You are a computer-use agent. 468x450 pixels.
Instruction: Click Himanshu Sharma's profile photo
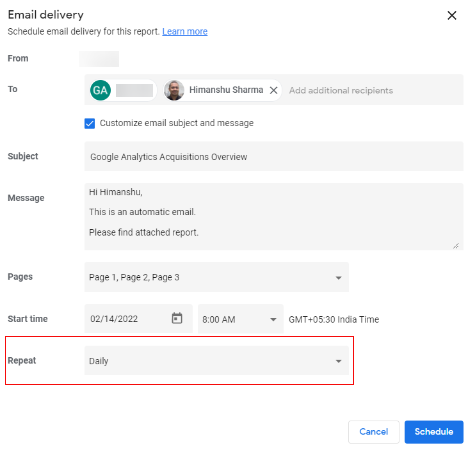click(174, 90)
